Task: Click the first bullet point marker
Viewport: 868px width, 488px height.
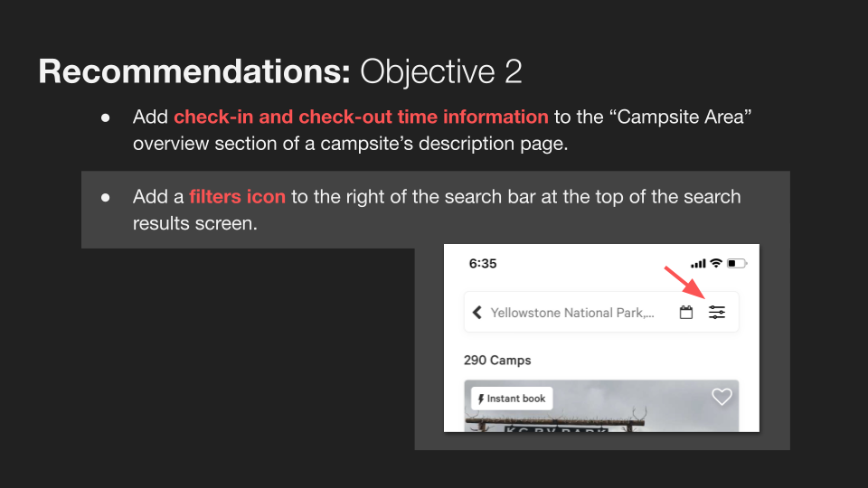Action: (x=105, y=117)
